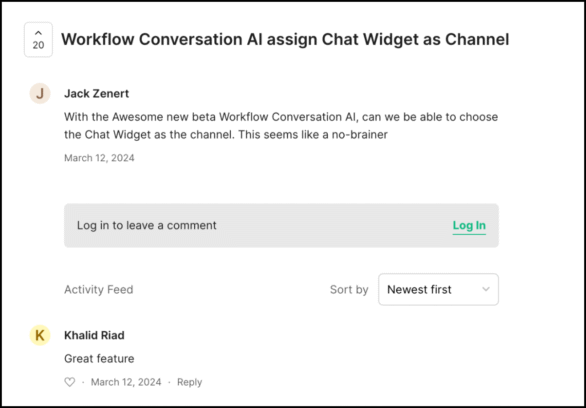The image size is (586, 408).
Task: Click the Khalid Riad commenter name
Action: [x=94, y=335]
